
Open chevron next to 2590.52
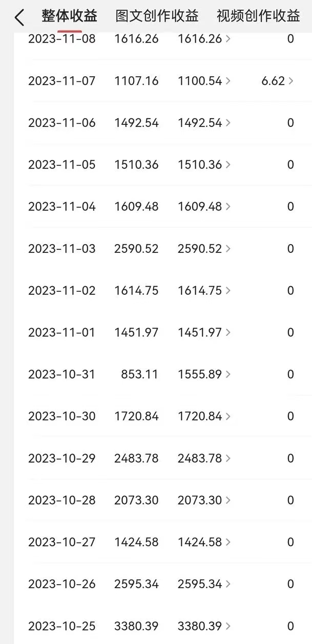click(x=228, y=249)
